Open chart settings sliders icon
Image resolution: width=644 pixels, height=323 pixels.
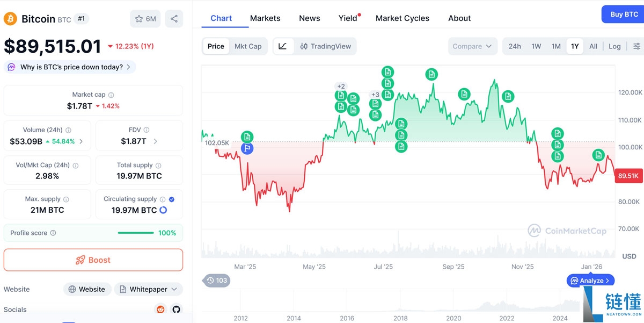coord(636,46)
